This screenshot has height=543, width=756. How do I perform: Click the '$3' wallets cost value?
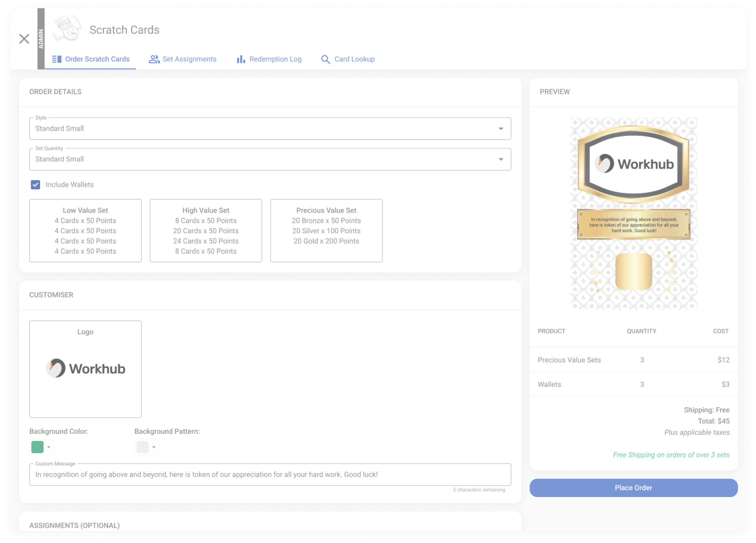(x=725, y=384)
